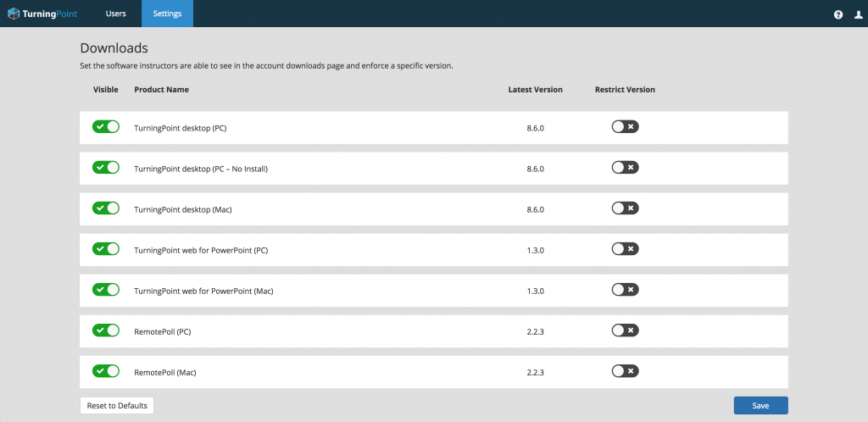868x422 pixels.
Task: Click the Reset to Defaults button
Action: pyautogui.click(x=117, y=405)
